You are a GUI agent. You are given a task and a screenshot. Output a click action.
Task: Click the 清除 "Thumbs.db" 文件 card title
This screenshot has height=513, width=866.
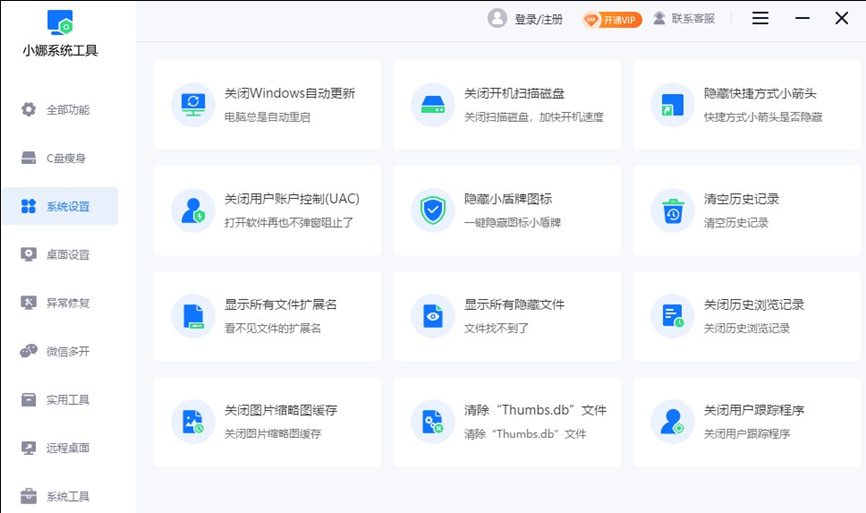(535, 410)
